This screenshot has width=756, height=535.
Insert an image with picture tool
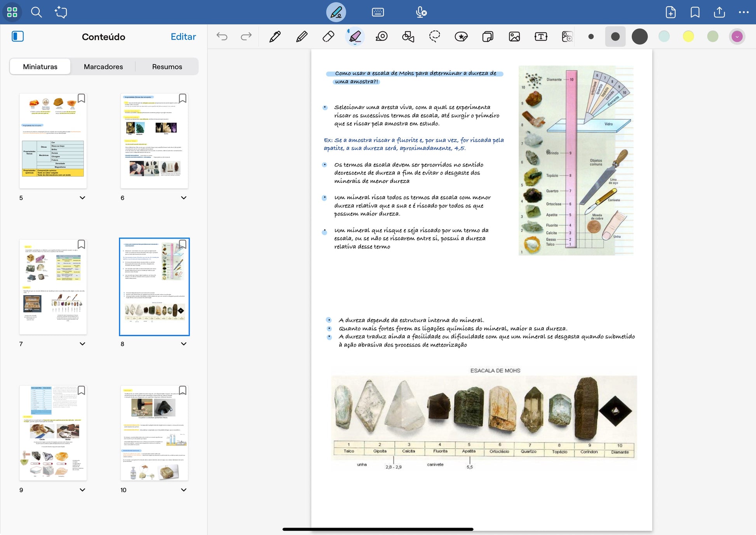pos(514,36)
